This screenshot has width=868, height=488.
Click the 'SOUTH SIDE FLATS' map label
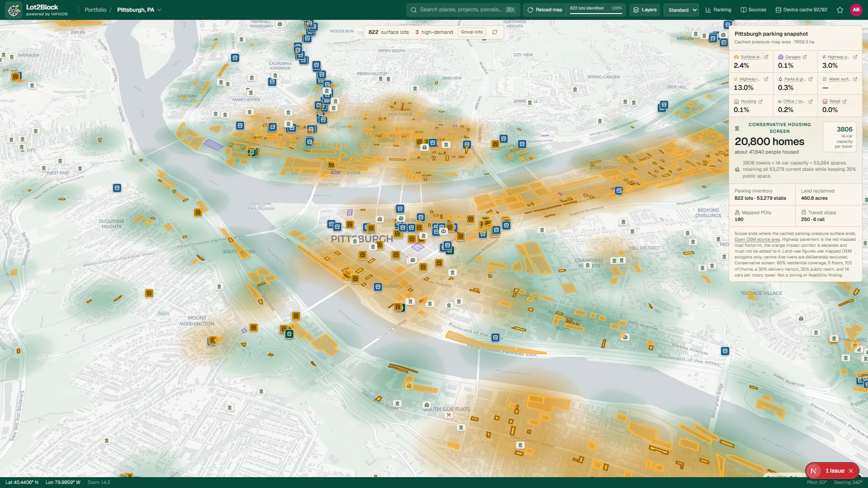[x=447, y=409]
